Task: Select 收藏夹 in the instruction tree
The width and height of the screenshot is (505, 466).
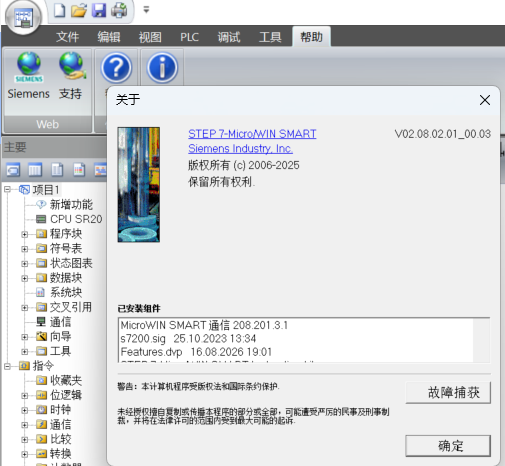Action: (66, 380)
